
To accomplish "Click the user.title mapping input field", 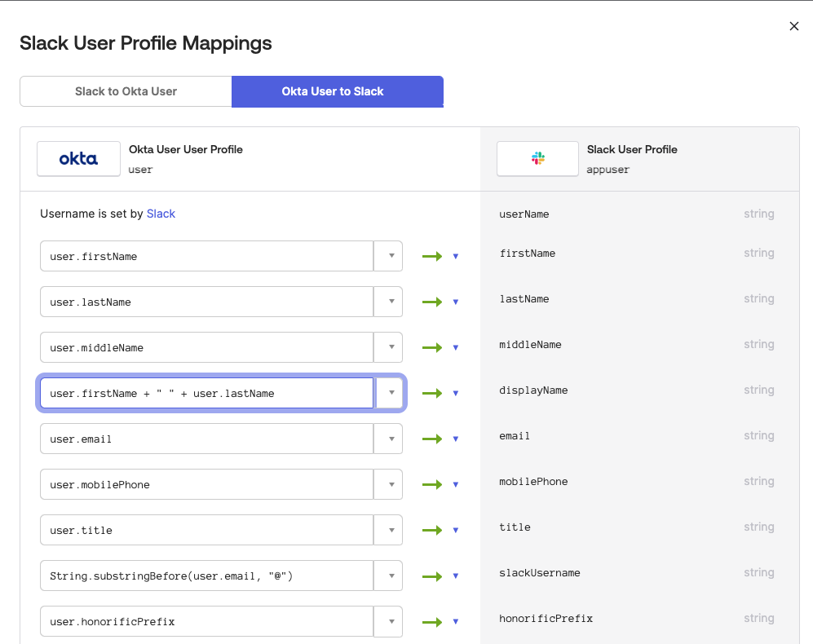I will [x=205, y=530].
